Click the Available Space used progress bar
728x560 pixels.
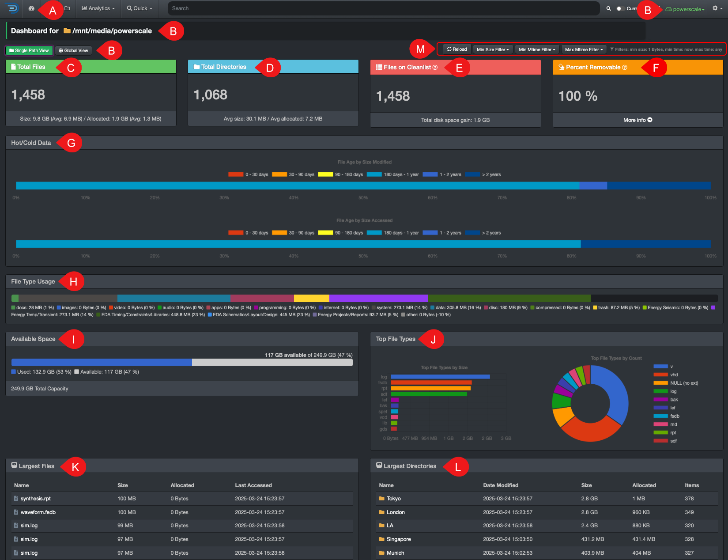coord(102,363)
